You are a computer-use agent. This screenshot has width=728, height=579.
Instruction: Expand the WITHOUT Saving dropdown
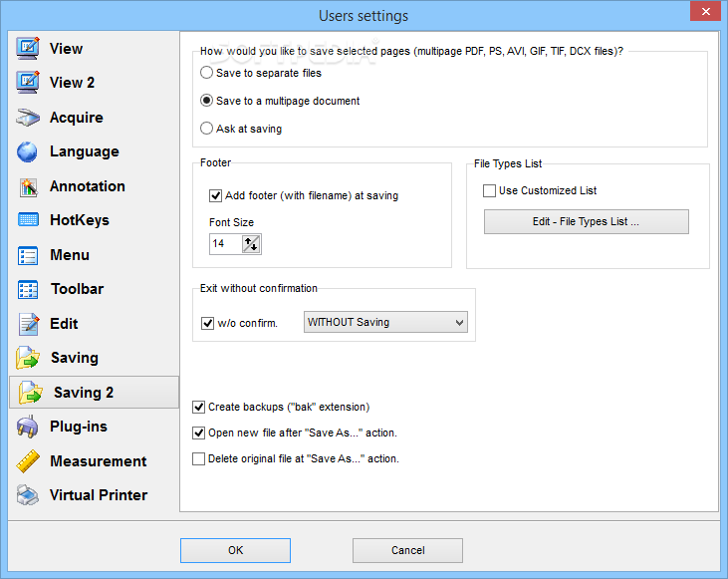385,322
